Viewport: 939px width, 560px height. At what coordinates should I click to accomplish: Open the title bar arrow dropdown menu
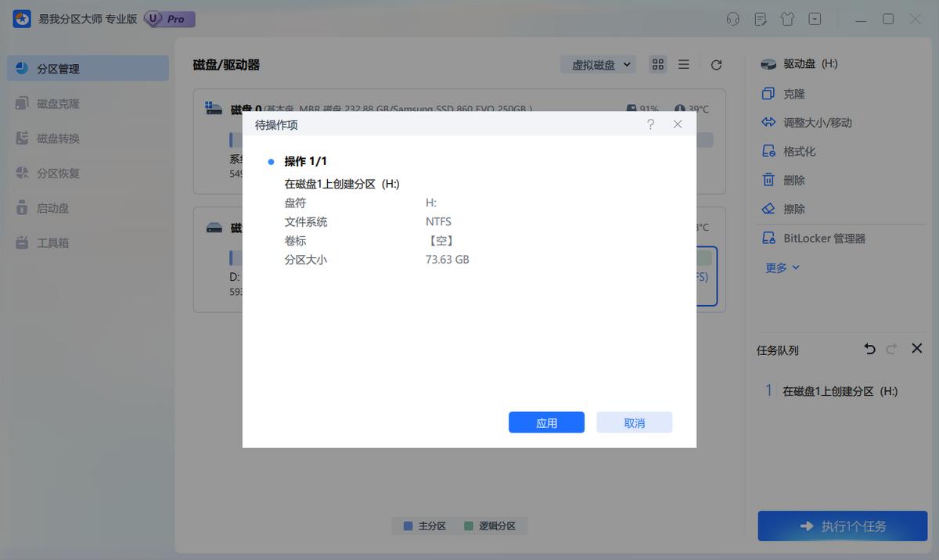pyautogui.click(x=815, y=18)
